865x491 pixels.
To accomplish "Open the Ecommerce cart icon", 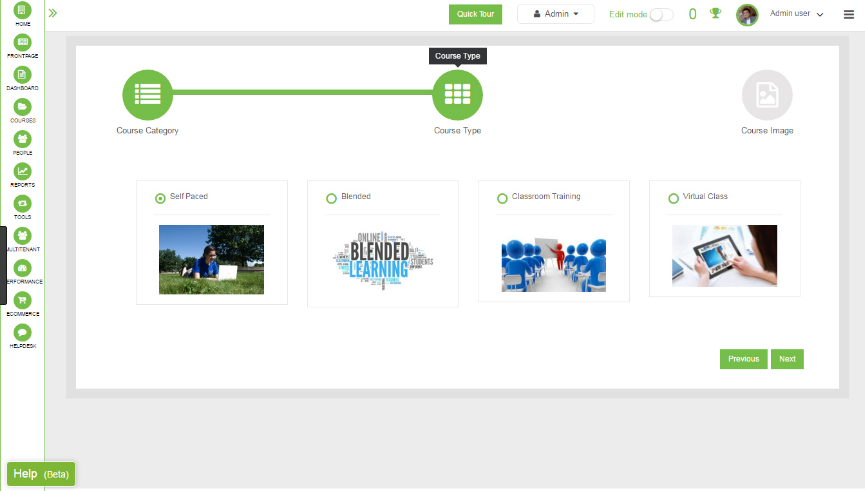I will pyautogui.click(x=22, y=300).
